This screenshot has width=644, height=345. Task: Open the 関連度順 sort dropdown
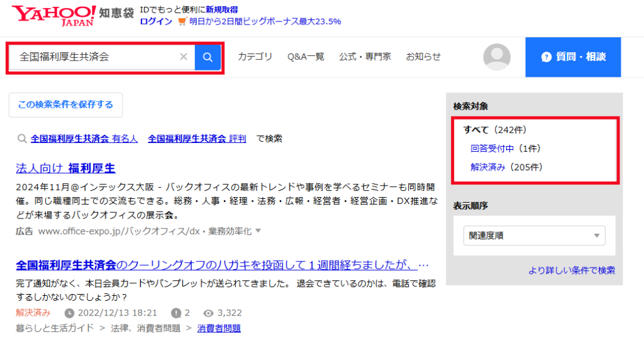click(534, 235)
